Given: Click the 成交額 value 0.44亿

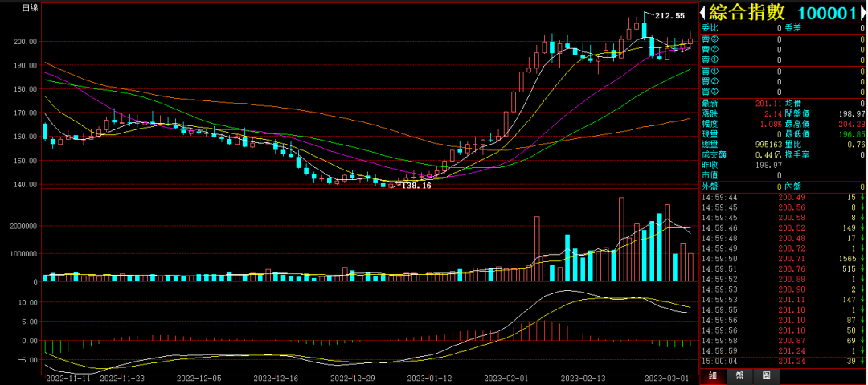Looking at the screenshot, I should point(767,154).
